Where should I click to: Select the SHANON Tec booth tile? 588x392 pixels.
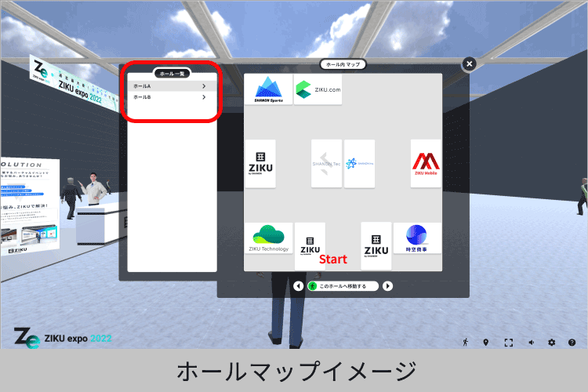point(326,164)
